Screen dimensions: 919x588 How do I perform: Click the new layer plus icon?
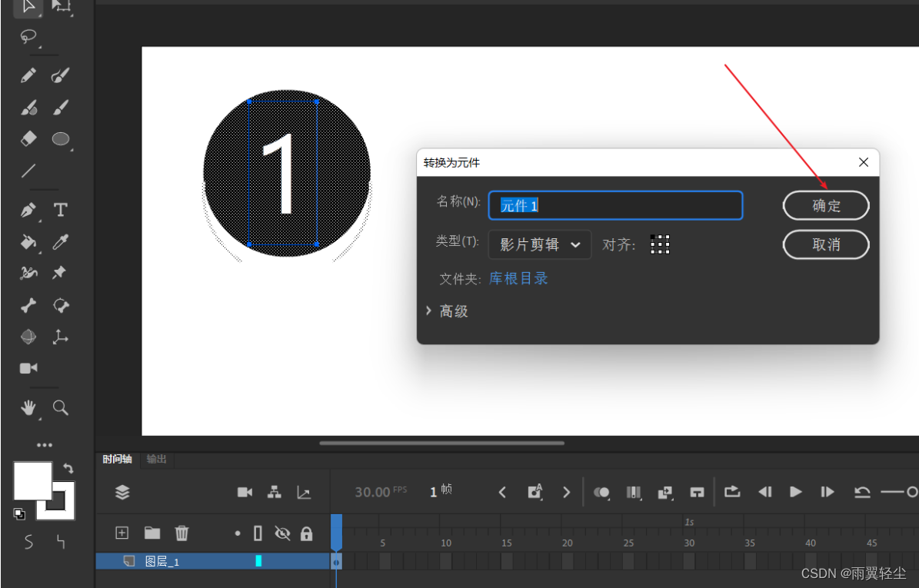click(x=122, y=533)
